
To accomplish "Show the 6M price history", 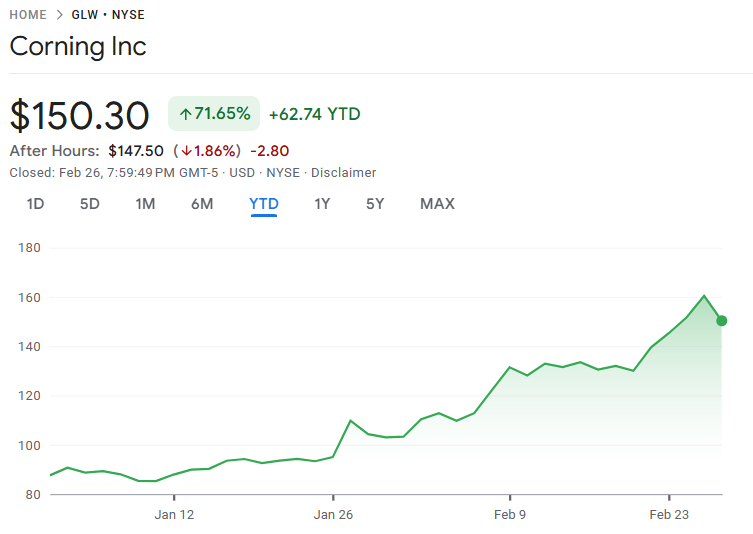I will 202,204.
